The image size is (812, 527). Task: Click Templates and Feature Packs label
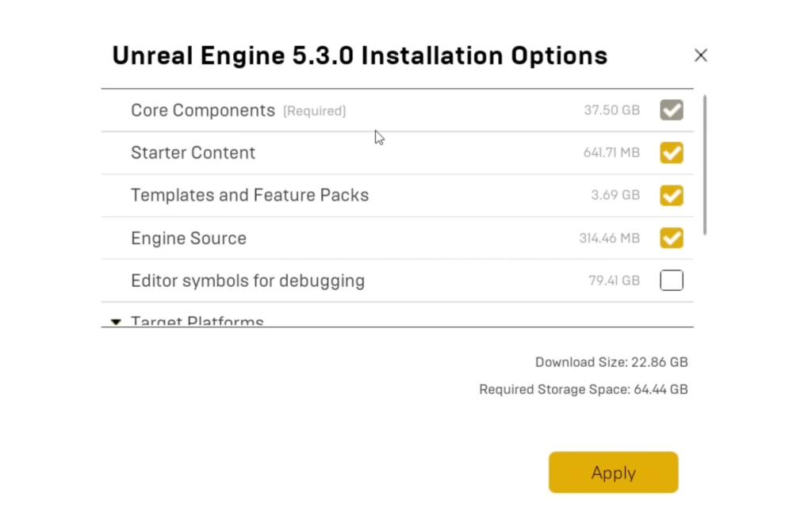[x=249, y=195]
